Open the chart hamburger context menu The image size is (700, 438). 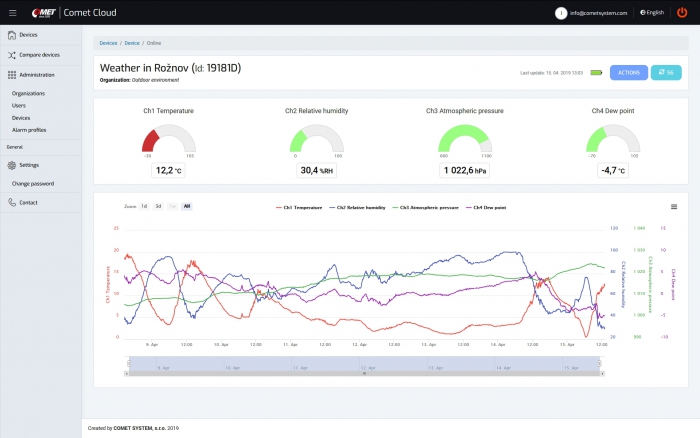[x=673, y=206]
